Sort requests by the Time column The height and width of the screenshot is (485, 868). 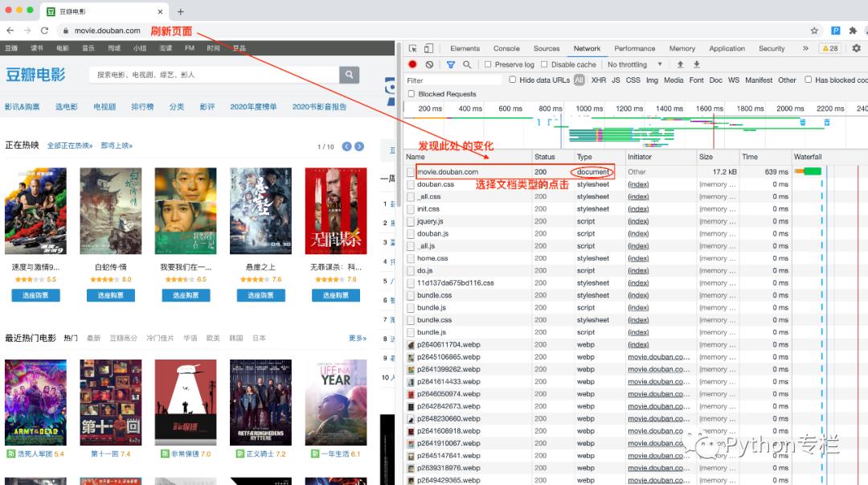[766, 157]
